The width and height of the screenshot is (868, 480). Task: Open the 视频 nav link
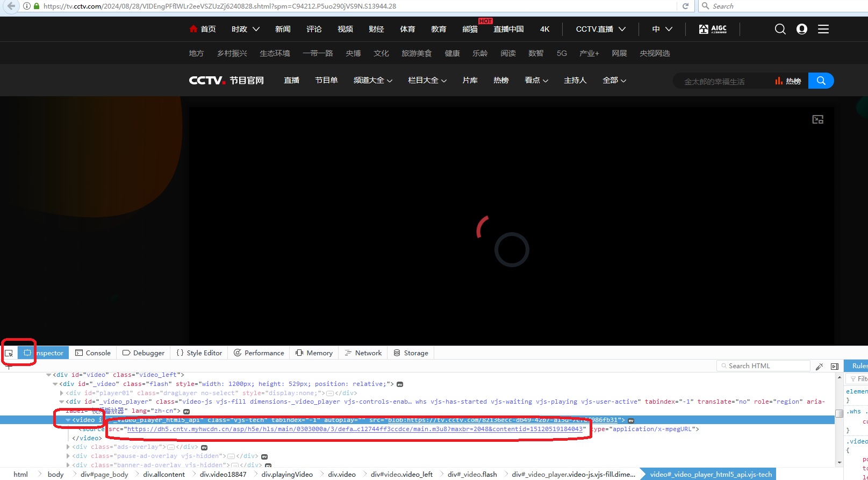(x=345, y=29)
